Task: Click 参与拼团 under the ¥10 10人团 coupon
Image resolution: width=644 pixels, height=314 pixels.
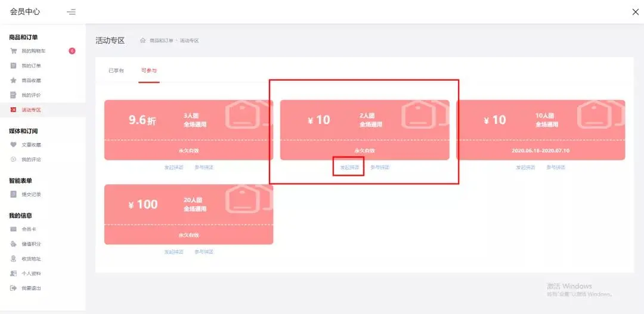Action: coord(556,167)
